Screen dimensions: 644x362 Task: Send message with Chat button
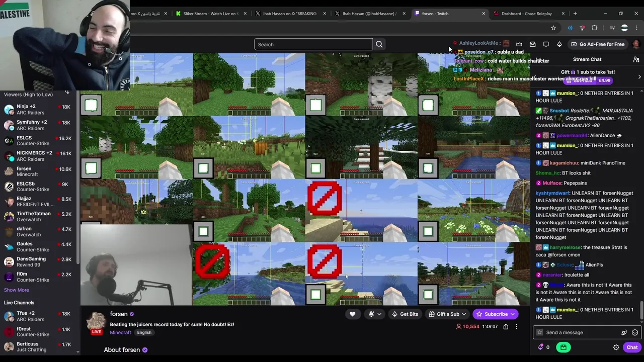tap(632, 347)
